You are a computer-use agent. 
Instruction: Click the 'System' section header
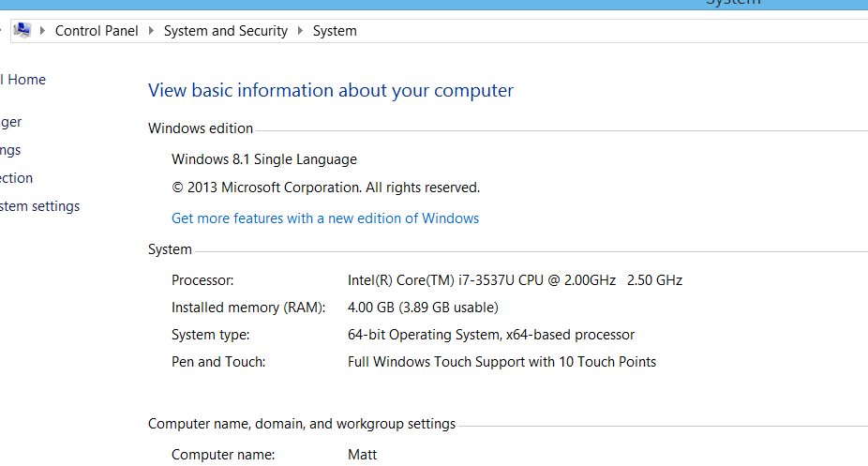[x=170, y=249]
